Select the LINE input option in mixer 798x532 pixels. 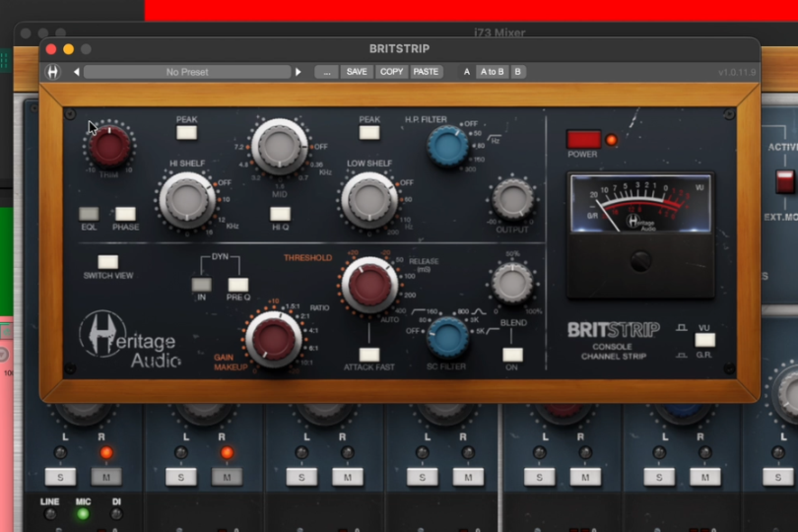click(x=50, y=514)
